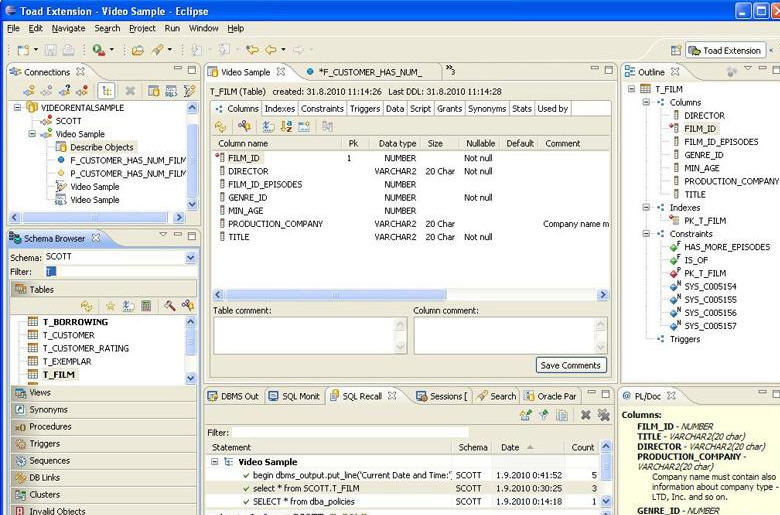Screen dimensions: 780x515
Task: Click the PK_T_FILM index icon in Outline
Action: click(675, 220)
